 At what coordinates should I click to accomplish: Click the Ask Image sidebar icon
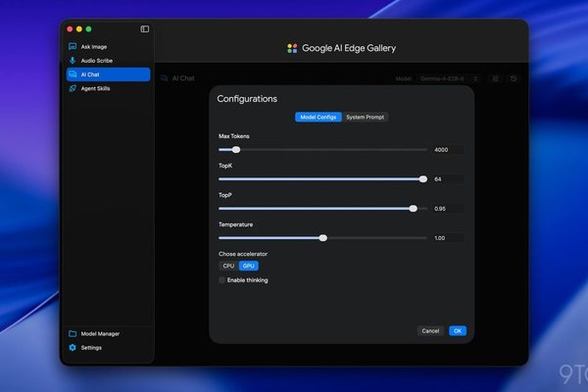click(x=73, y=46)
